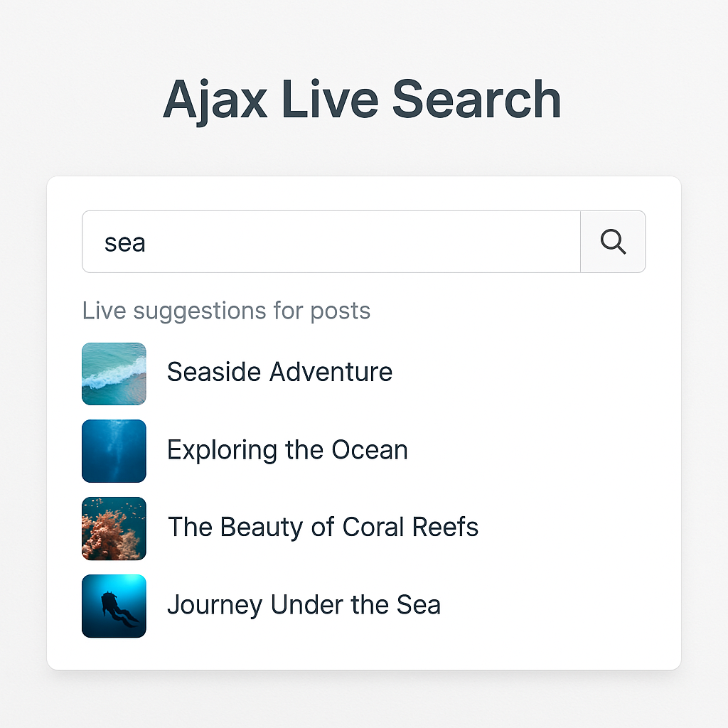Select the coral reef thumbnail image
Viewport: 728px width, 728px height.
(114, 528)
